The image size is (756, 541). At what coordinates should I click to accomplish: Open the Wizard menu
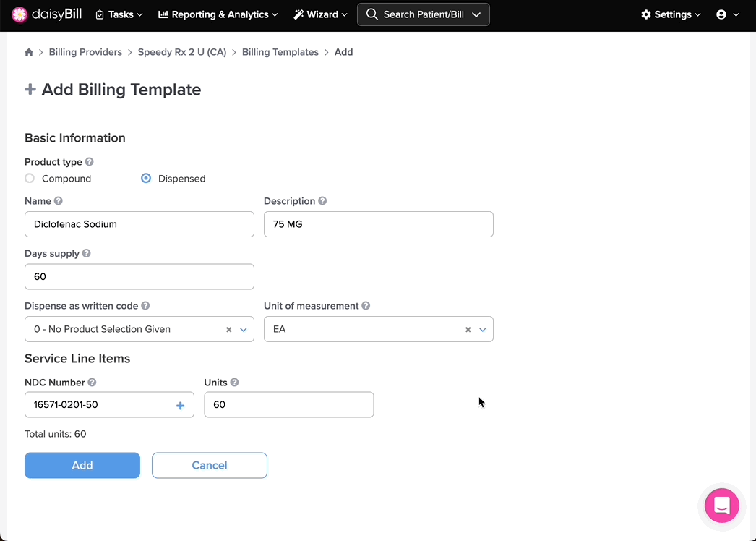tap(321, 14)
